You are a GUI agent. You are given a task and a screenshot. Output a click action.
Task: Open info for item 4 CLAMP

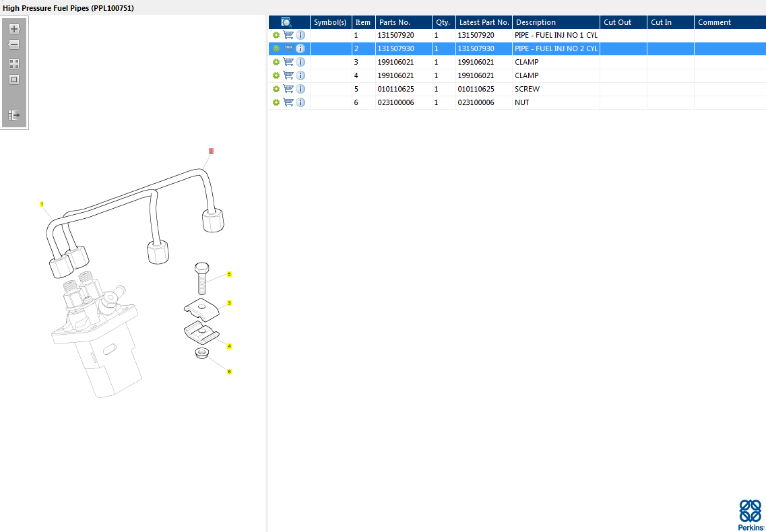coord(300,75)
